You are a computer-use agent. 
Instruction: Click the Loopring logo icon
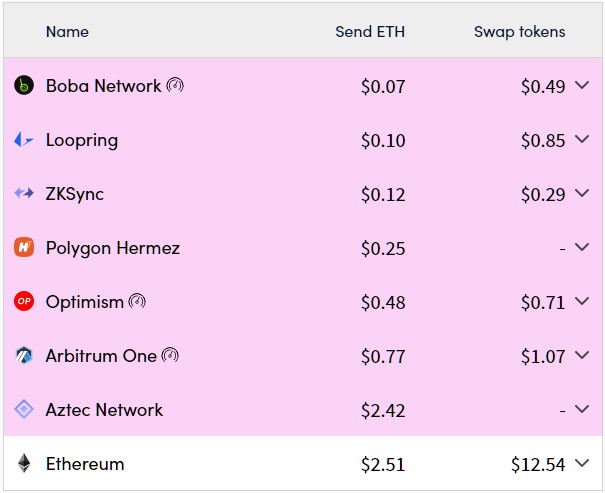[x=24, y=140]
